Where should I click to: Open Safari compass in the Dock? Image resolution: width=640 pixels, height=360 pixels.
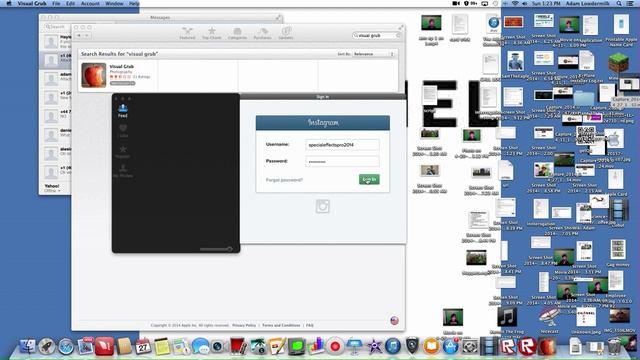pos(66,347)
